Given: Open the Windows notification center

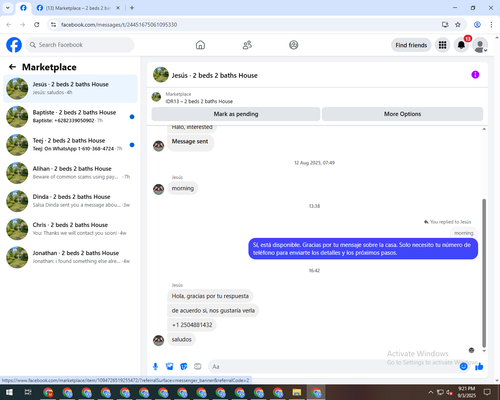Looking at the screenshot, I should [x=487, y=392].
